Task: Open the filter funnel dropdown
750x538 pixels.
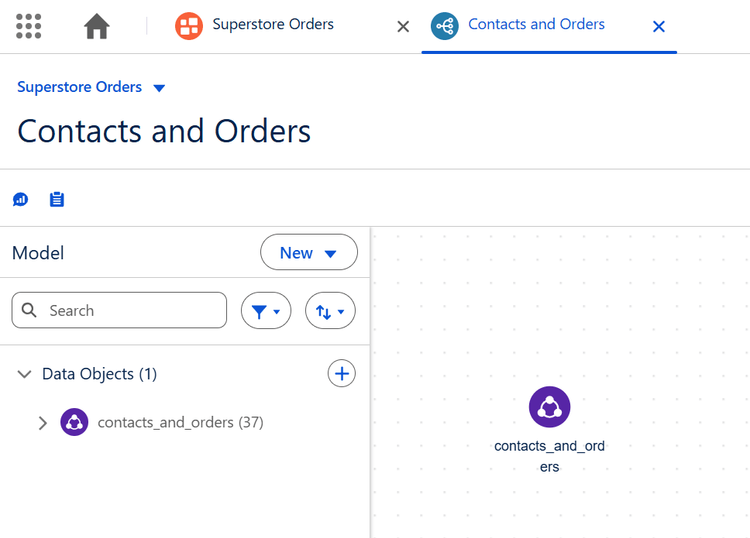Action: tap(266, 311)
